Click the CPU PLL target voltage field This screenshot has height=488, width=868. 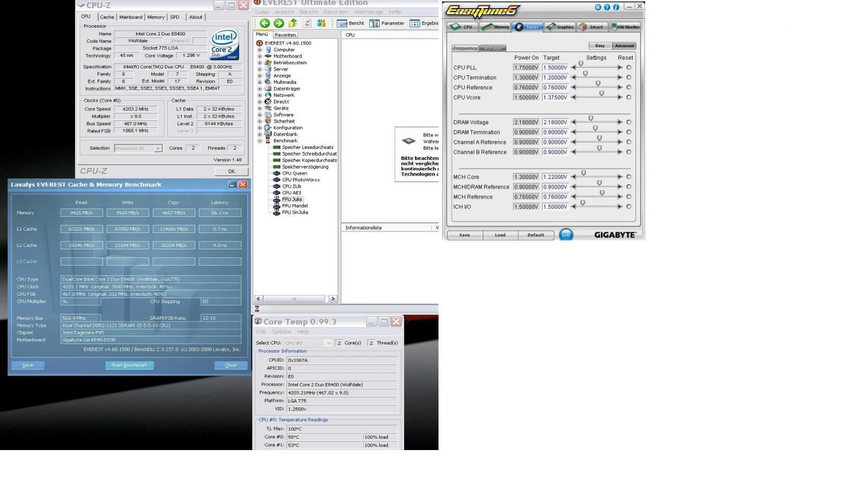[555, 68]
